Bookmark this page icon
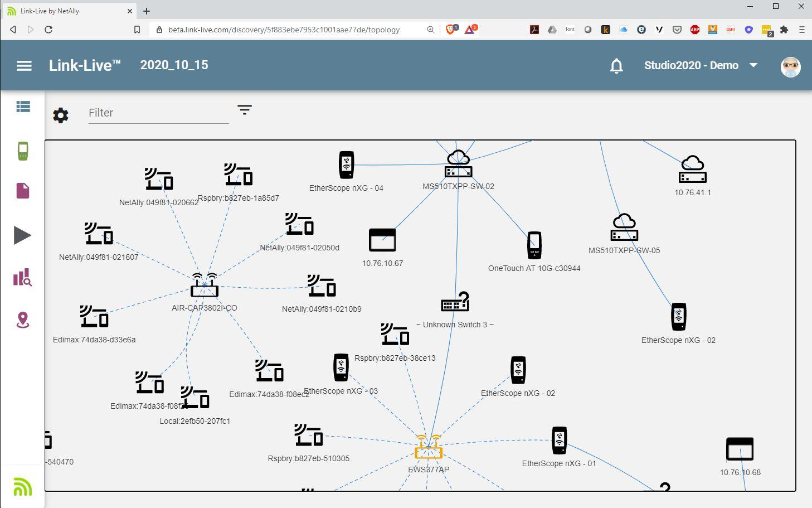Image resolution: width=812 pixels, height=508 pixels. (137, 30)
